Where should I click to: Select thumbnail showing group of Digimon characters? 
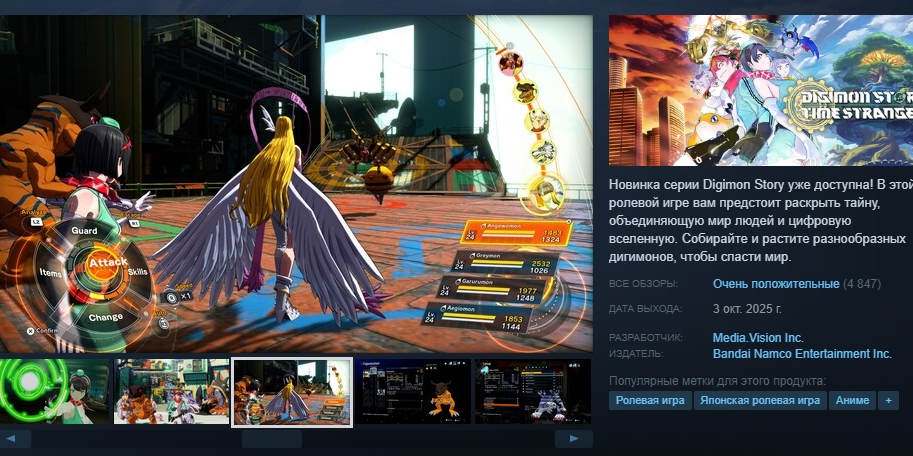click(172, 392)
